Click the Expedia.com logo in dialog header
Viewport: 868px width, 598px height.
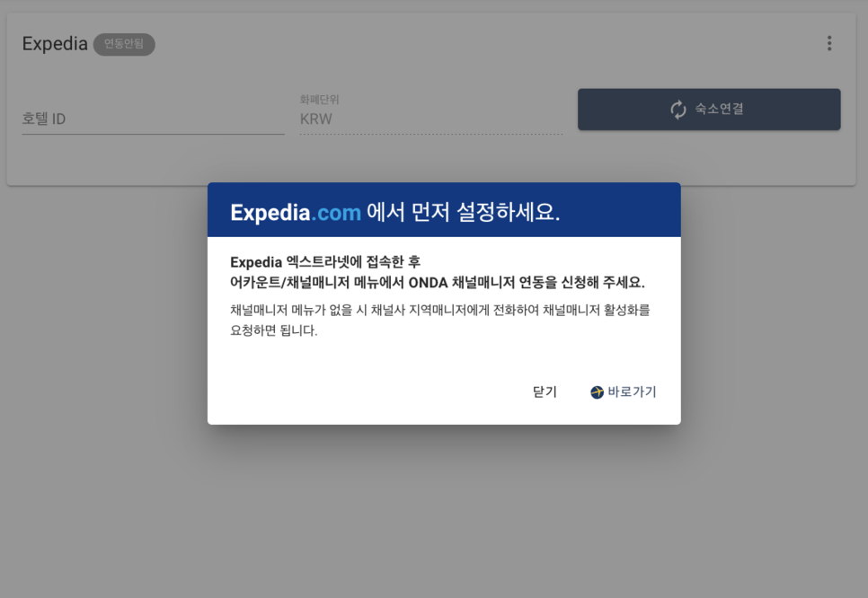296,213
